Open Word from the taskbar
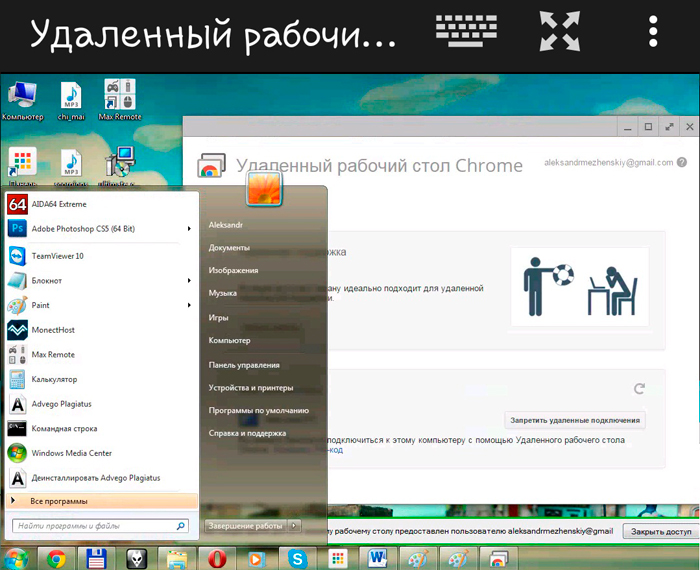 tap(378, 558)
